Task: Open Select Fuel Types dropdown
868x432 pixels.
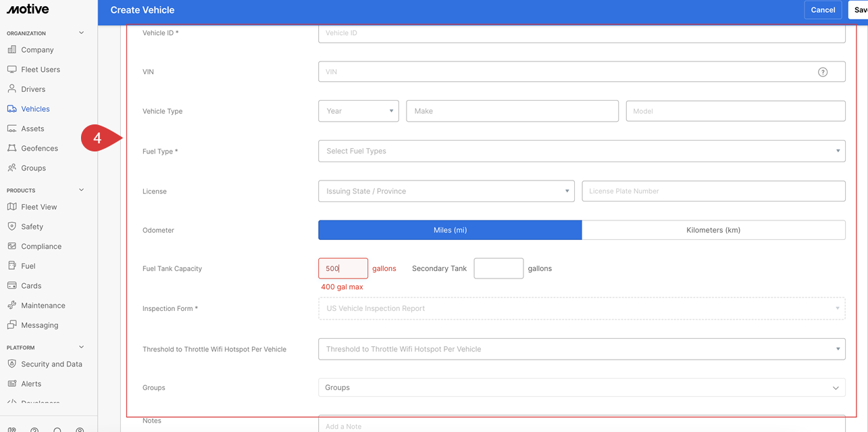Action: coord(582,151)
